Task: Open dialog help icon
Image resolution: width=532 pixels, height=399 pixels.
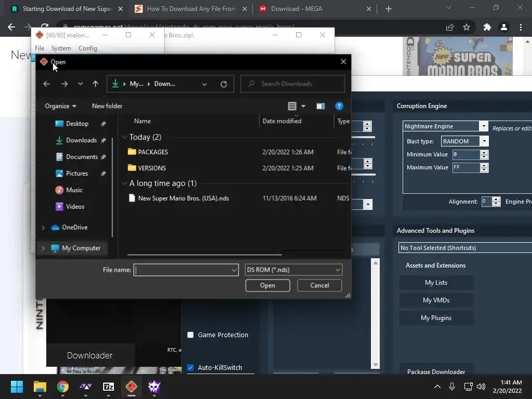Action: tap(339, 106)
